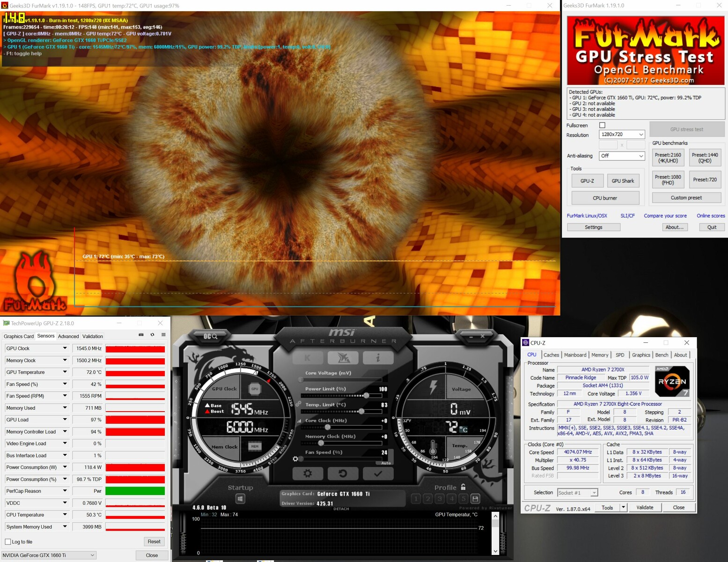728x562 pixels.
Task: Click the GPU-Z title bar app icon
Action: 6,323
